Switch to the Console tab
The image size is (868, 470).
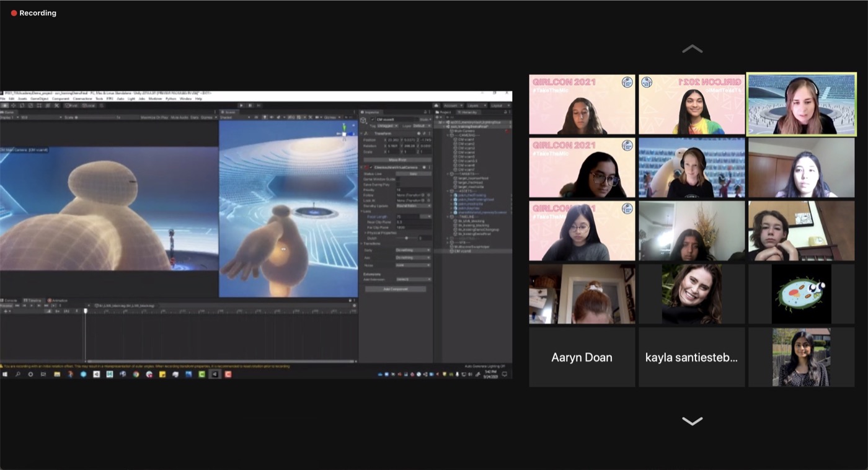coord(10,300)
